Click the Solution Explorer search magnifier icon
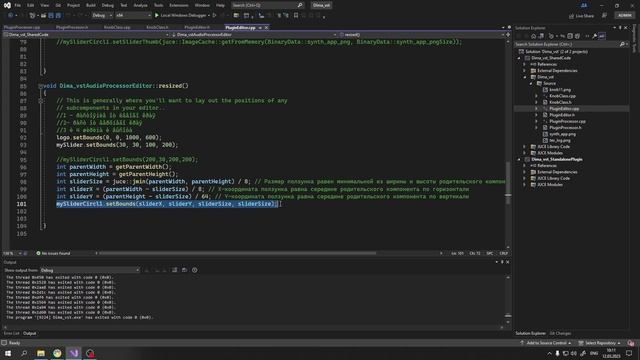Screen dimensions: 640x360 (x=622, y=44)
